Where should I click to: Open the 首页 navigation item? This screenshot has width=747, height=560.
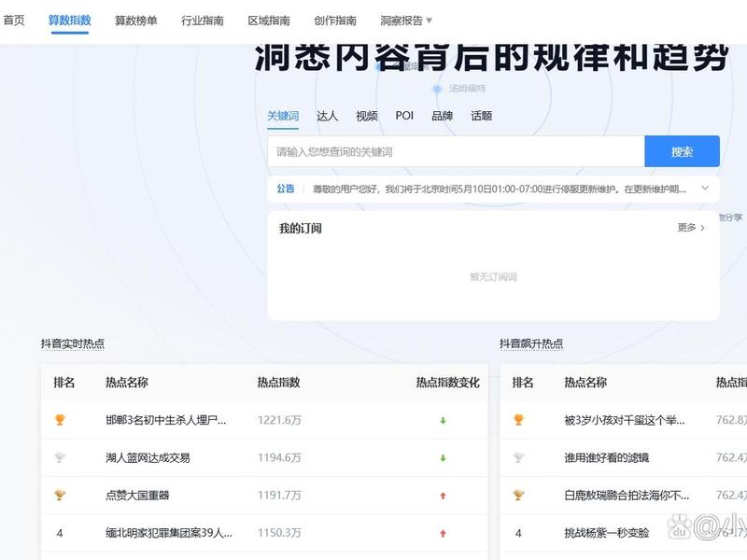[14, 21]
